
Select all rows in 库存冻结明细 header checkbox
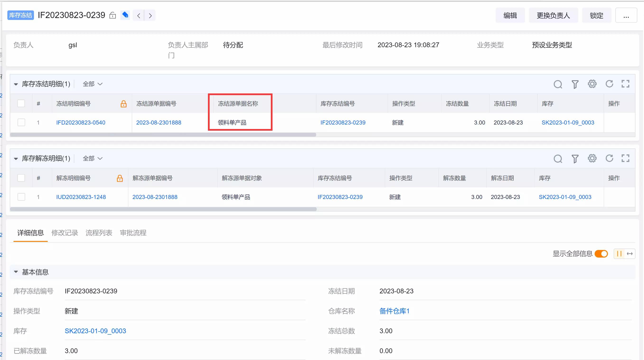[x=21, y=103]
